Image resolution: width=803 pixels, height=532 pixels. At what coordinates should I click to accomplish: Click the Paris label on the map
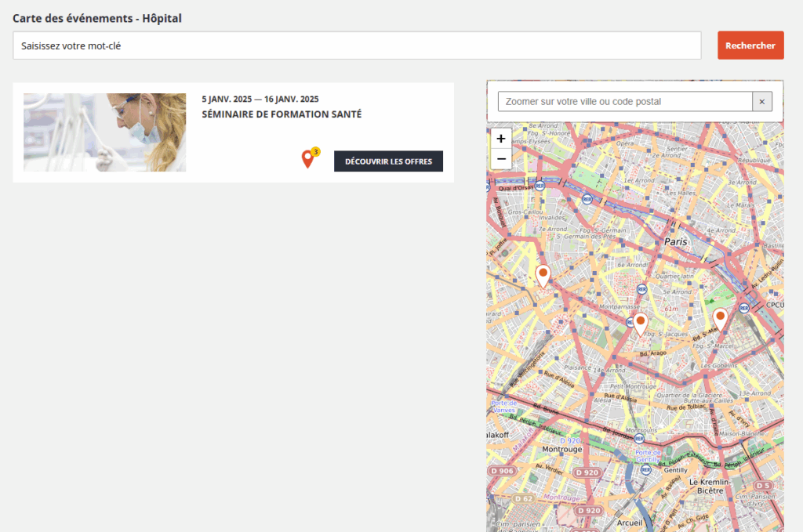tap(675, 242)
